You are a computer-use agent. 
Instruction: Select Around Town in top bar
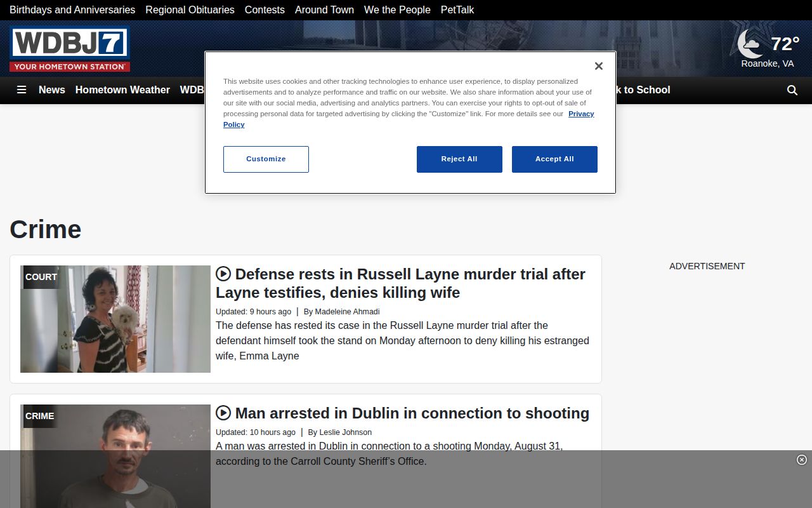(324, 10)
